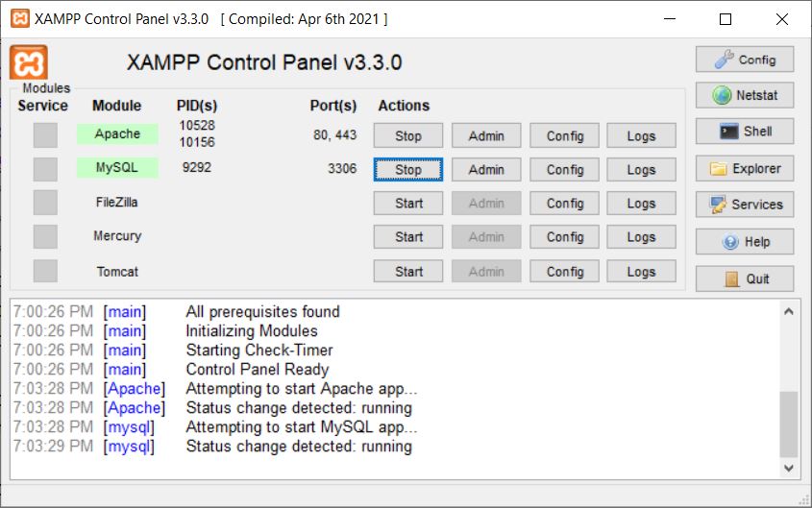
Task: Stop the Apache module
Action: point(408,135)
